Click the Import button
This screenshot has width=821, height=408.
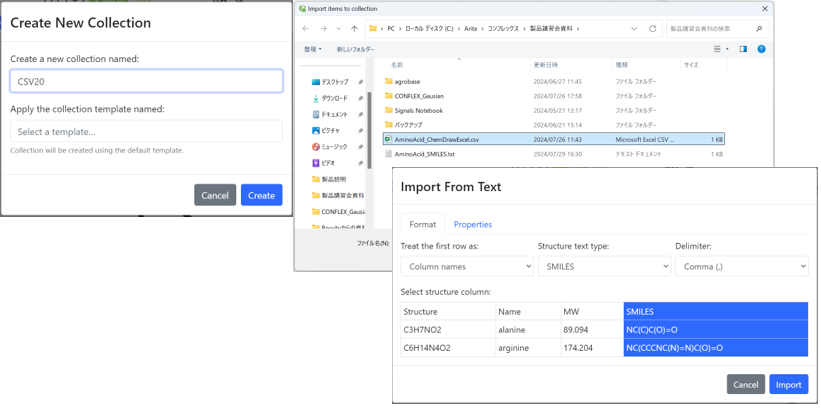click(788, 384)
